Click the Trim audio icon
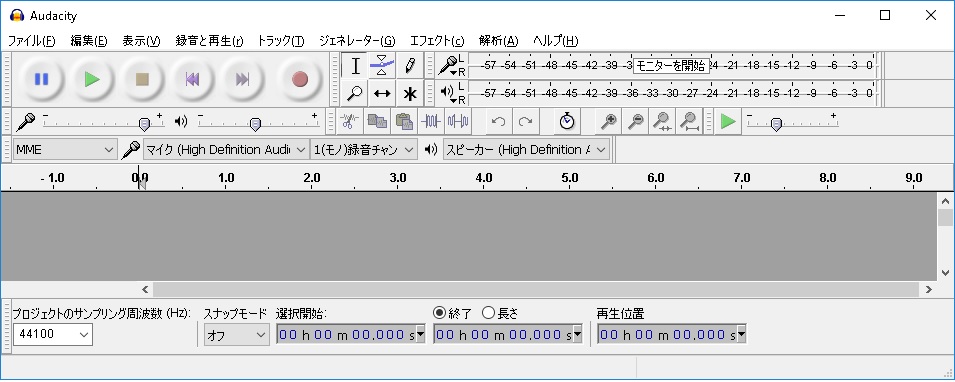Image resolution: width=955 pixels, height=382 pixels. pos(431,121)
